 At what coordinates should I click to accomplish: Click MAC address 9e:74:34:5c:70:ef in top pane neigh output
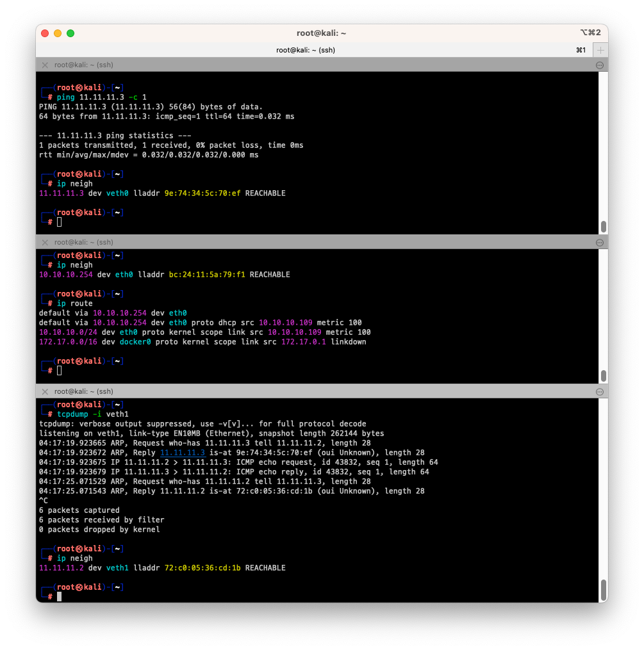tap(202, 193)
